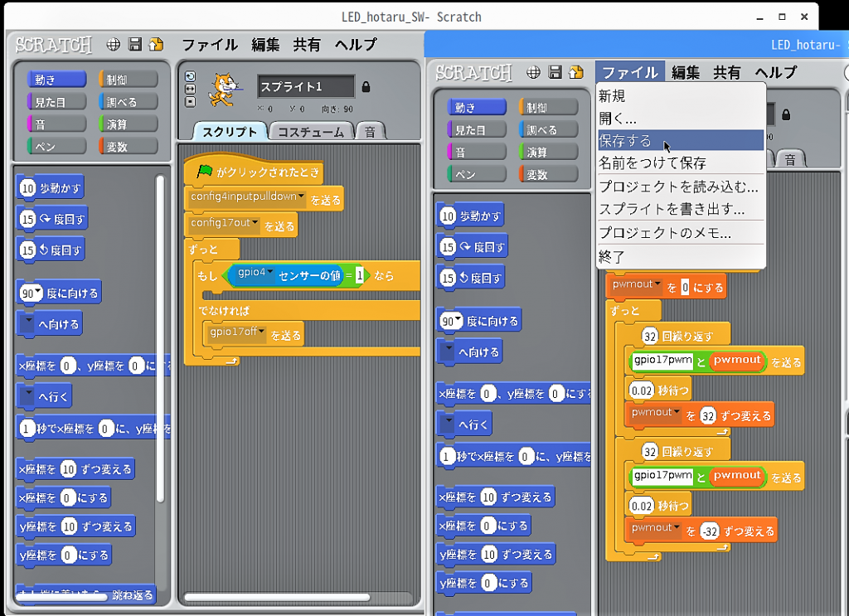Choose the free rotation style button beside the cat
The image size is (849, 616).
click(190, 76)
